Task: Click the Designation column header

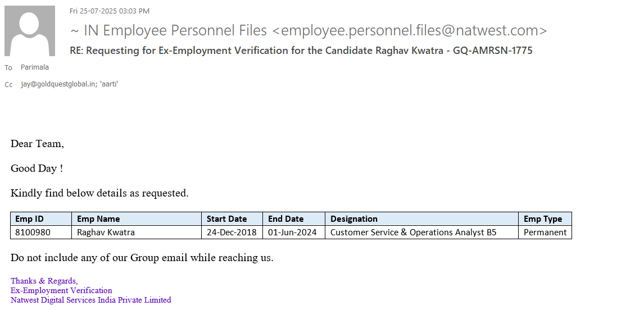Action: [354, 219]
